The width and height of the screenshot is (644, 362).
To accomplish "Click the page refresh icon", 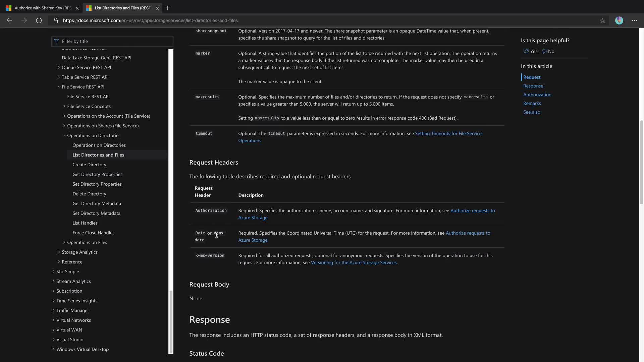I will tap(39, 20).
